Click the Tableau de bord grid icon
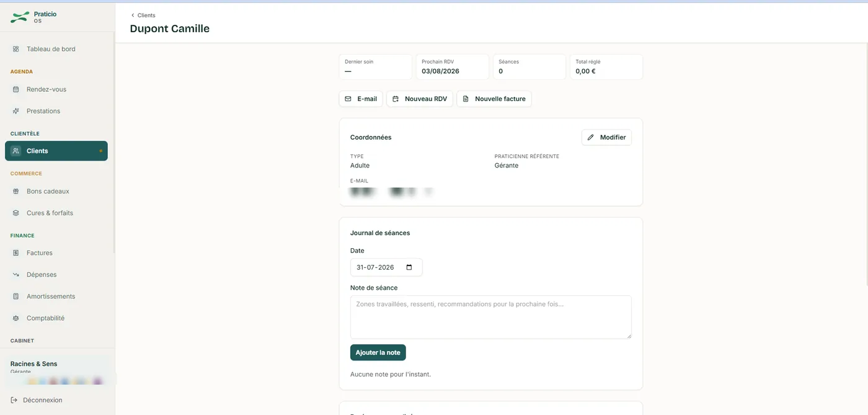 (x=16, y=49)
